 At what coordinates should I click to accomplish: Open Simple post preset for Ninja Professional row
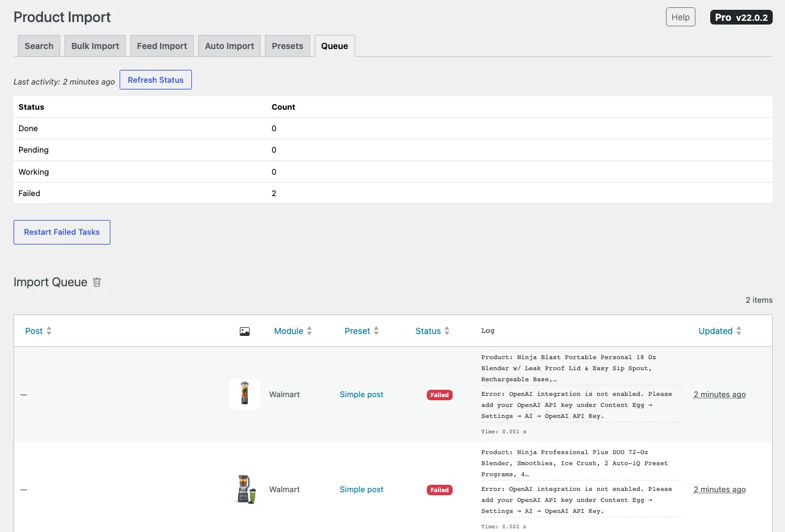pyautogui.click(x=362, y=490)
